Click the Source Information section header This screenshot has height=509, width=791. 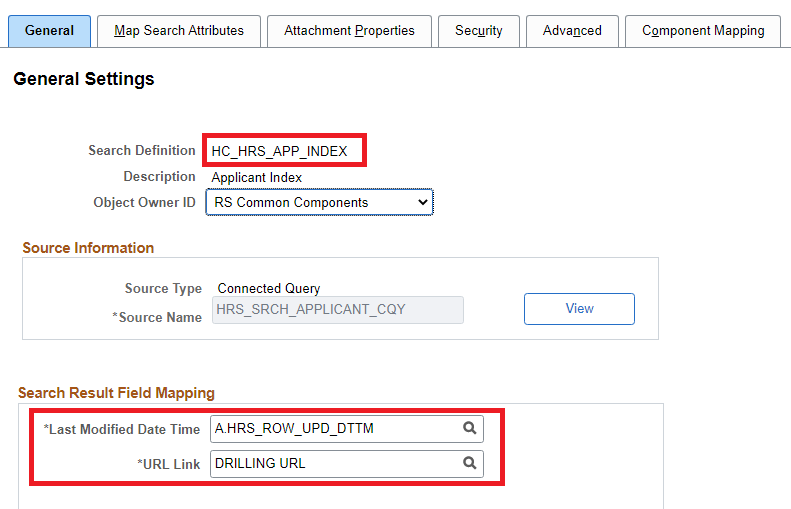point(88,248)
